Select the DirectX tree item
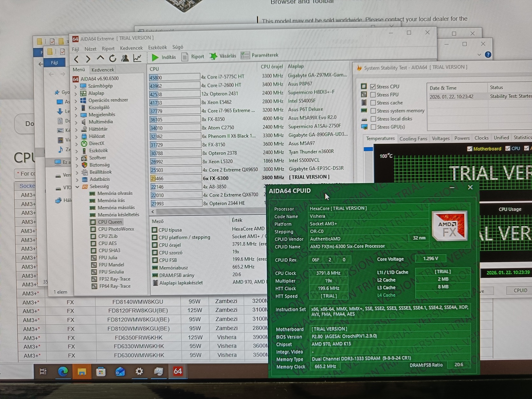Image resolution: width=532 pixels, height=399 pixels. point(96,143)
